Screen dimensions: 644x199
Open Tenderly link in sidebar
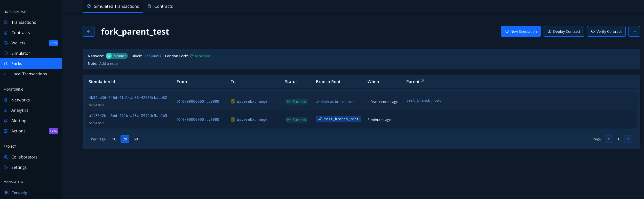pyautogui.click(x=19, y=193)
